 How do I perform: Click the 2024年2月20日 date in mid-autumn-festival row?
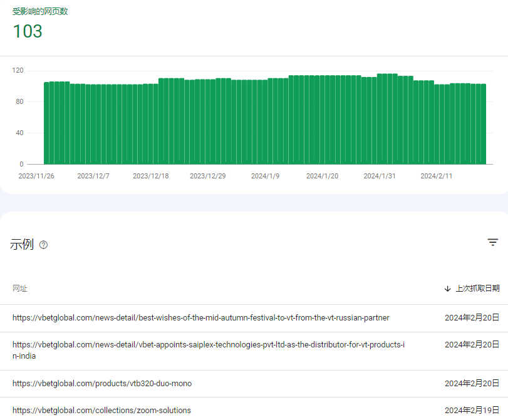tap(472, 318)
